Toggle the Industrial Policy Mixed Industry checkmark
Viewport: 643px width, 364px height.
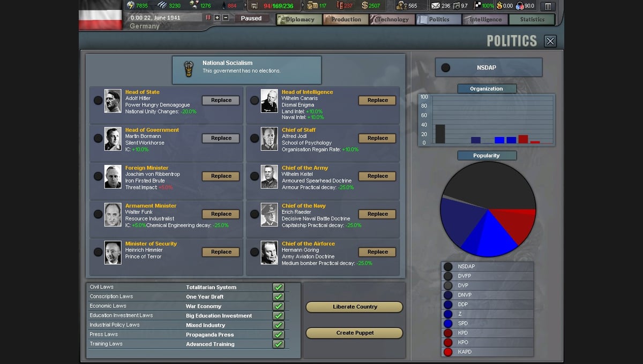click(x=278, y=325)
